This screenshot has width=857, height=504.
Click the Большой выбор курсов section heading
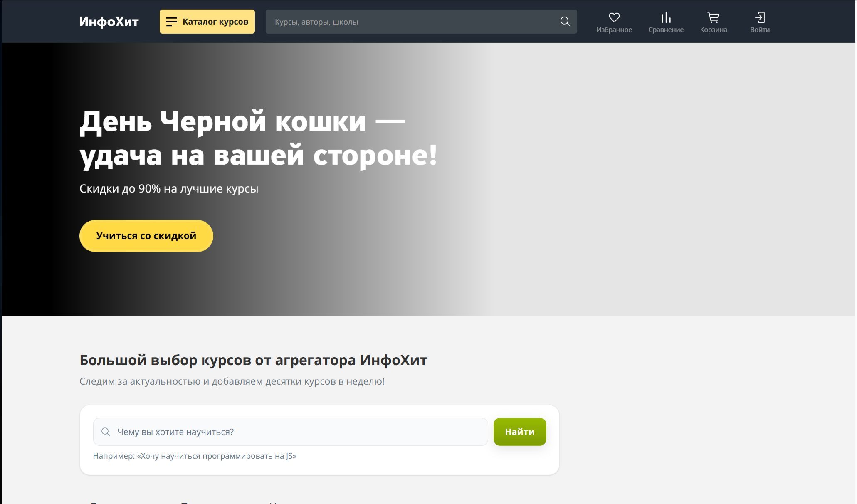tap(253, 360)
